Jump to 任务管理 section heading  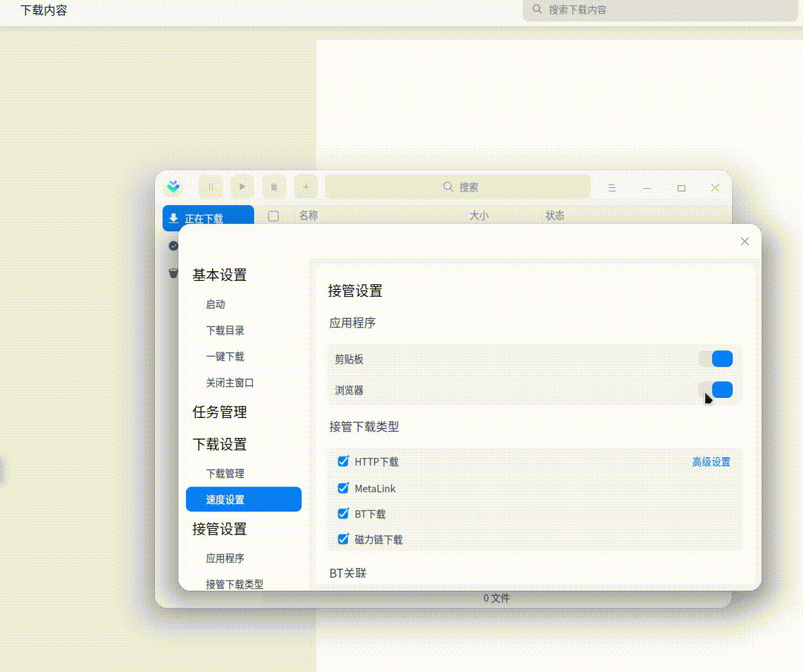click(x=220, y=412)
